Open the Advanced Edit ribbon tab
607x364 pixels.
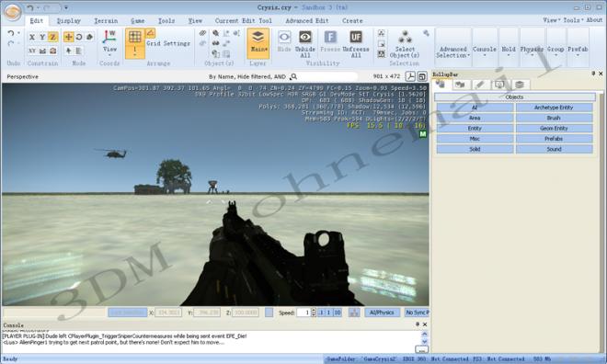pos(307,21)
